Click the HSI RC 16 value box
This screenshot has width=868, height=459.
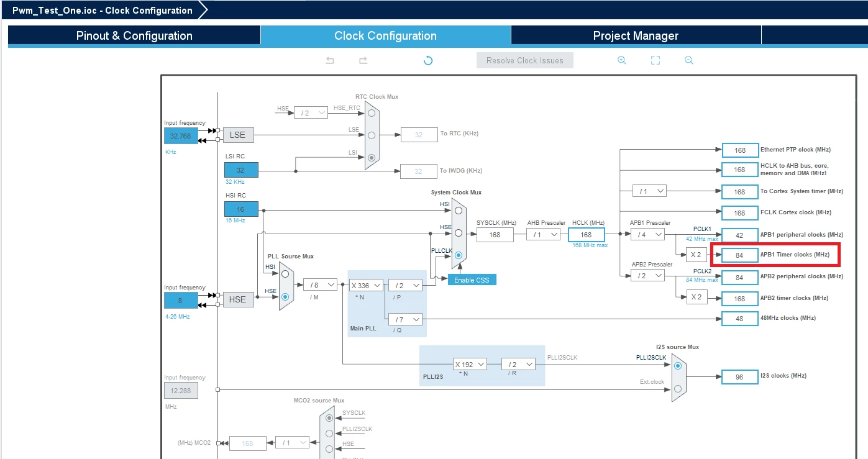(x=241, y=209)
